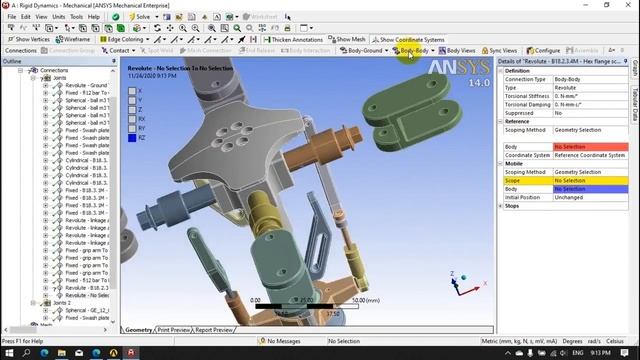Collapse the Joints tree node
The image size is (640, 360).
click(33, 78)
